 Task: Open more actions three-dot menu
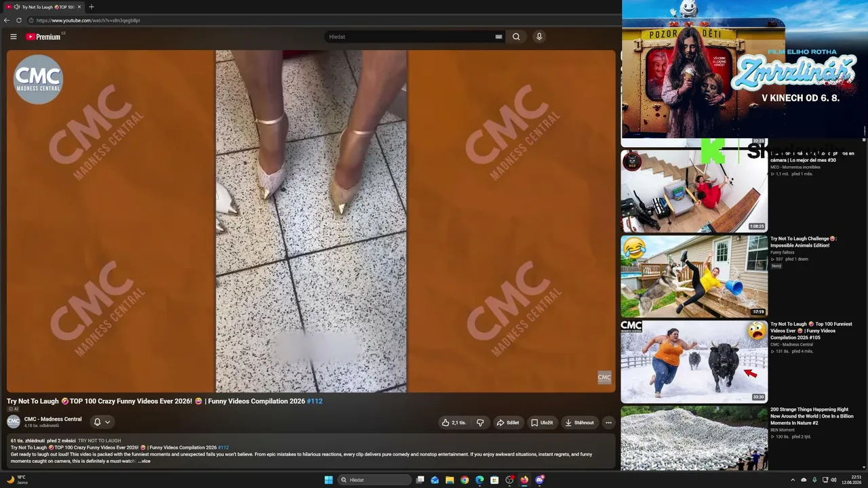point(608,422)
